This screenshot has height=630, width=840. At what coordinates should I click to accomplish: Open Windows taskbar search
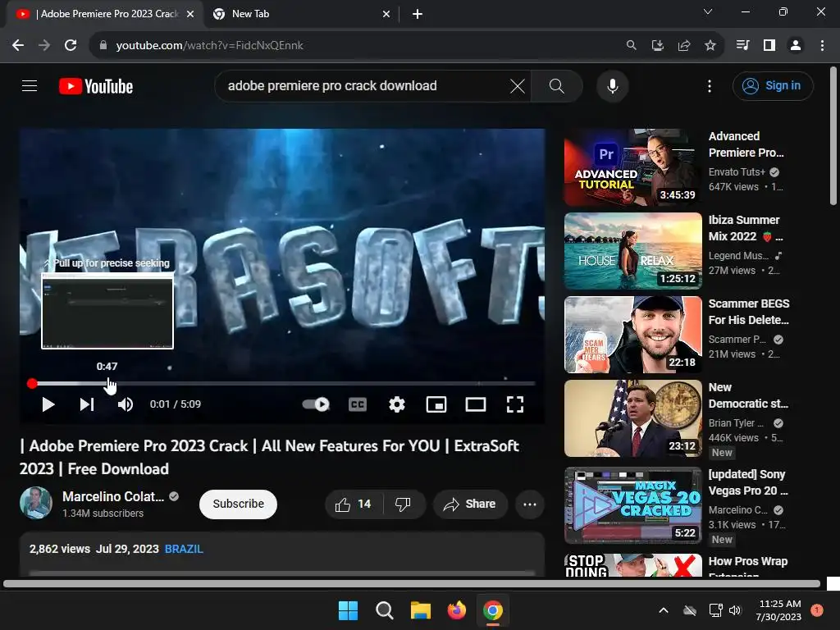pos(384,610)
